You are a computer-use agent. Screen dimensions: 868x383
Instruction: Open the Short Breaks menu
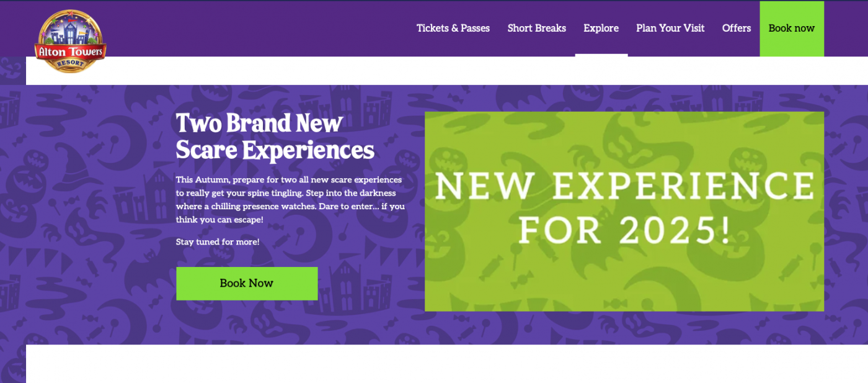[536, 29]
